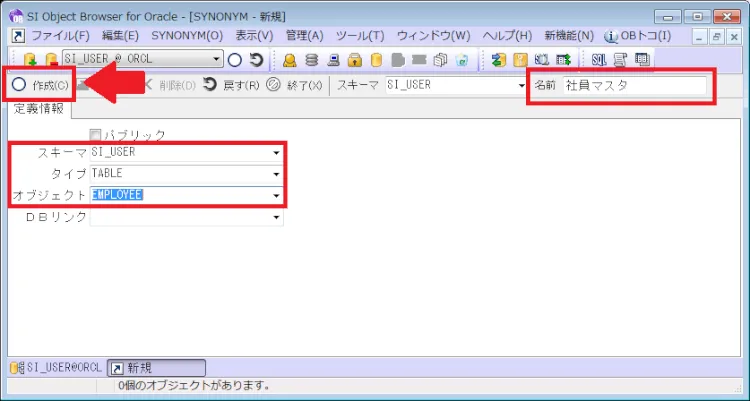Open the toolbar スキーマ dropdown arrow

pyautogui.click(x=521, y=86)
